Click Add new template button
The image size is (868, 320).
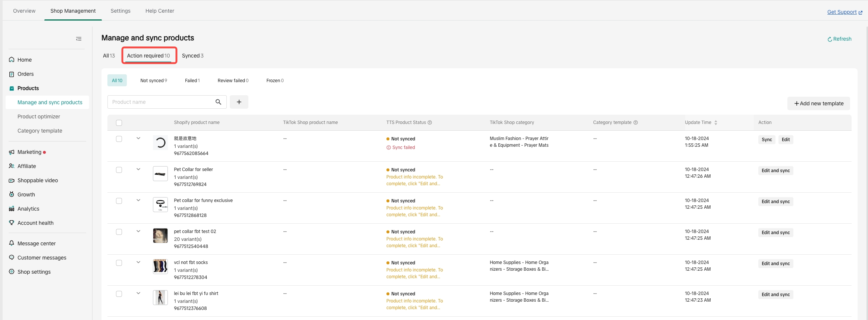click(x=818, y=103)
